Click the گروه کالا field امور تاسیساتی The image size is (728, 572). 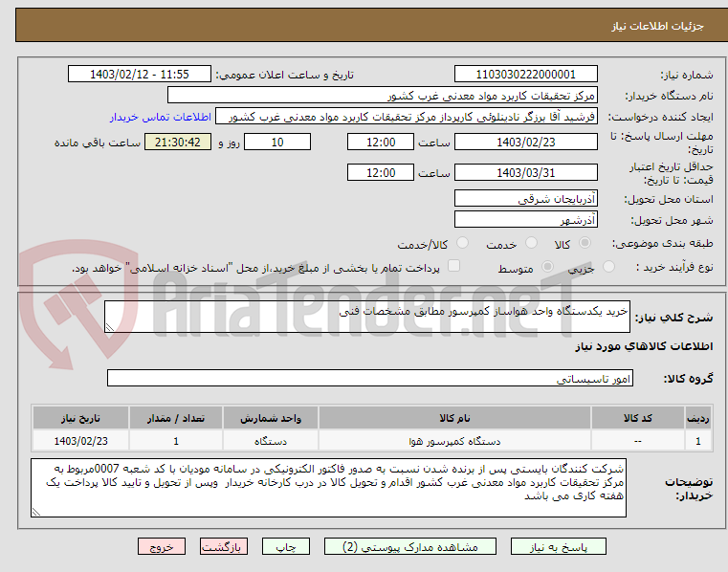[x=370, y=379]
